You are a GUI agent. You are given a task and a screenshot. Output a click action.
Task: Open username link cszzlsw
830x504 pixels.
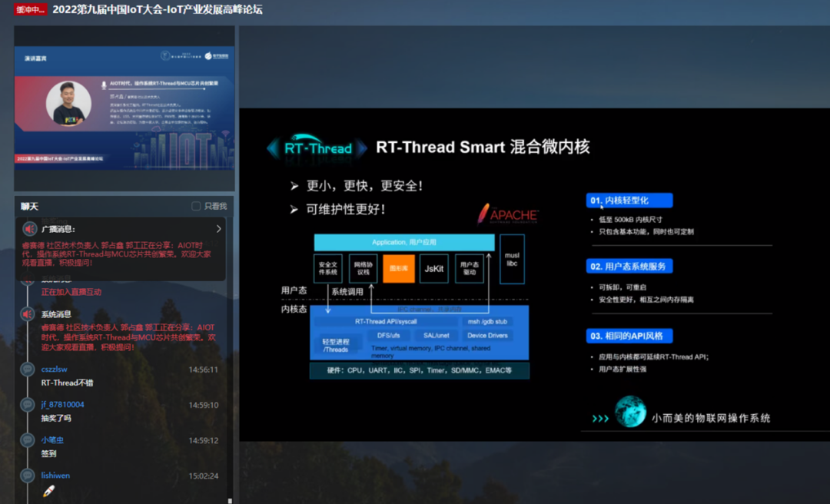pyautogui.click(x=54, y=369)
